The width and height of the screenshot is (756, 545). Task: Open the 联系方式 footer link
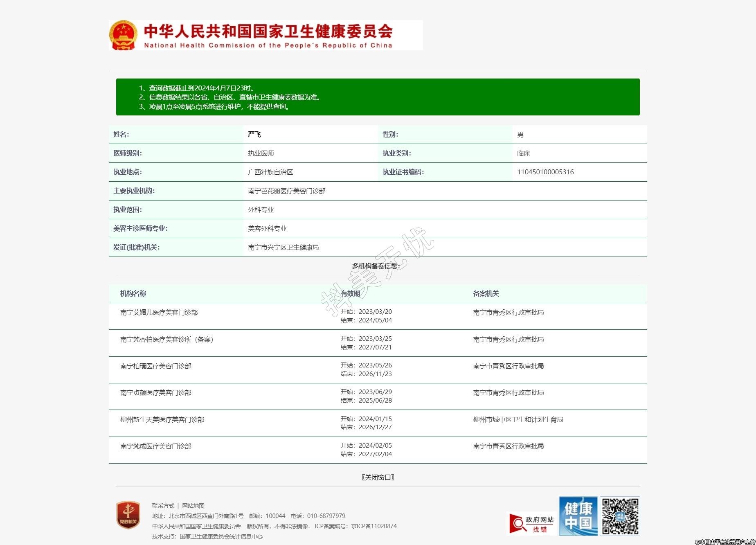coord(163,506)
